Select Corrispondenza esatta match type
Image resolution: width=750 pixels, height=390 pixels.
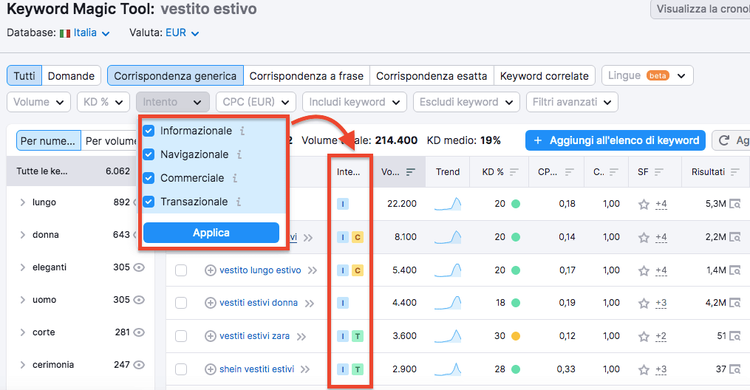pos(431,76)
